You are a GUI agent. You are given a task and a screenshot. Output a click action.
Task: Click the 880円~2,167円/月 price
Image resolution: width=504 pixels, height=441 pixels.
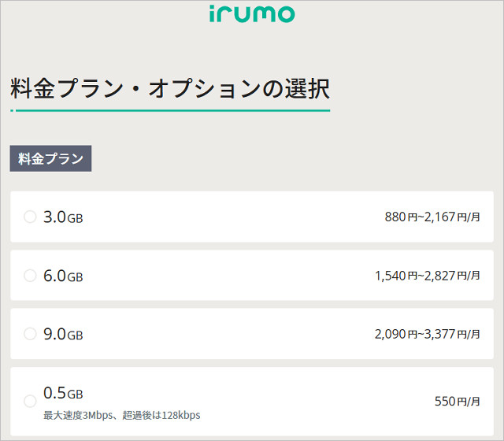432,217
